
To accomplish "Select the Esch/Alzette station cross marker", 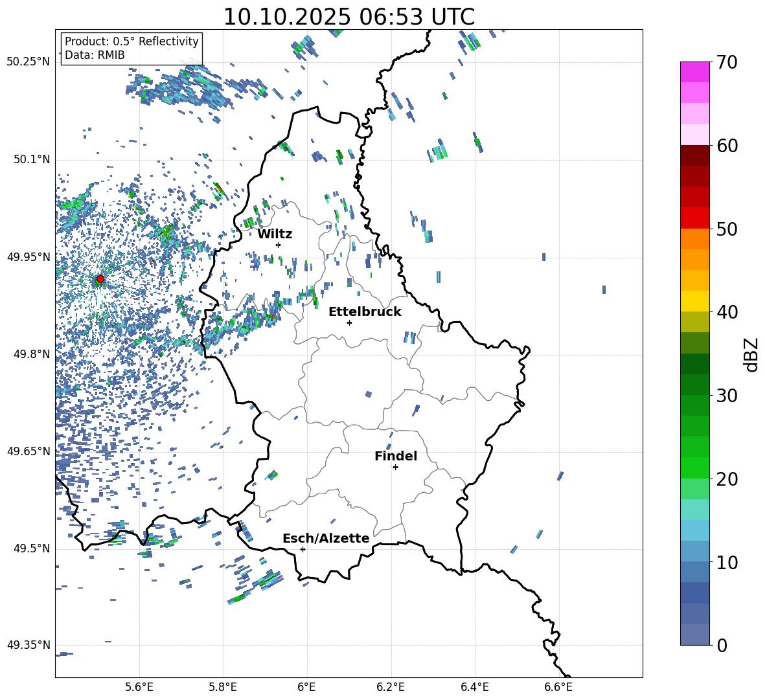I will click(x=303, y=549).
